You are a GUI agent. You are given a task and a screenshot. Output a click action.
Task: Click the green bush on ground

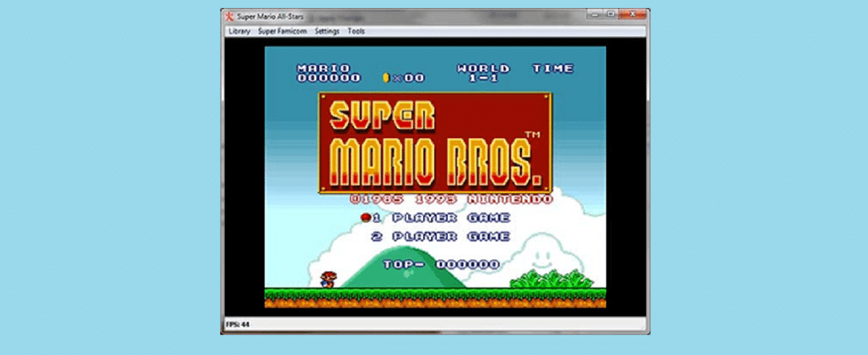pyautogui.click(x=551, y=279)
